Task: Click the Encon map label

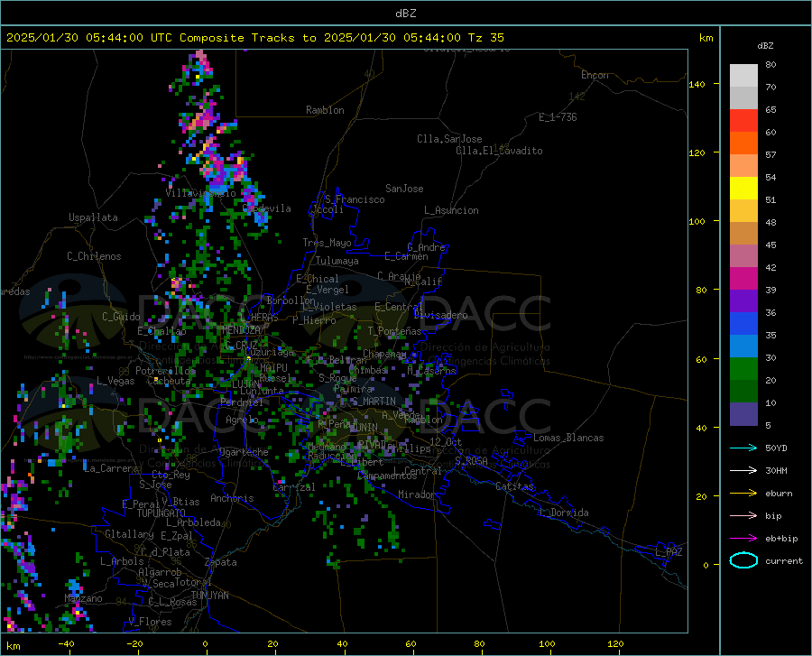Action: click(x=595, y=75)
